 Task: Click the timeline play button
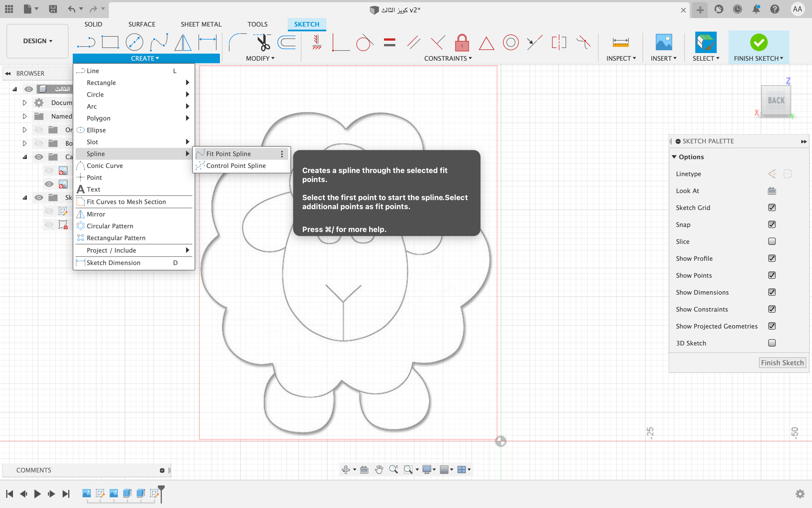38,494
